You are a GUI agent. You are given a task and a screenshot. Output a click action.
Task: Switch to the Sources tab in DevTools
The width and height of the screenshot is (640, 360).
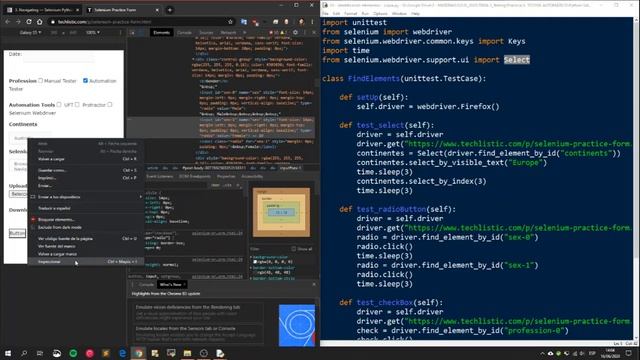point(206,33)
